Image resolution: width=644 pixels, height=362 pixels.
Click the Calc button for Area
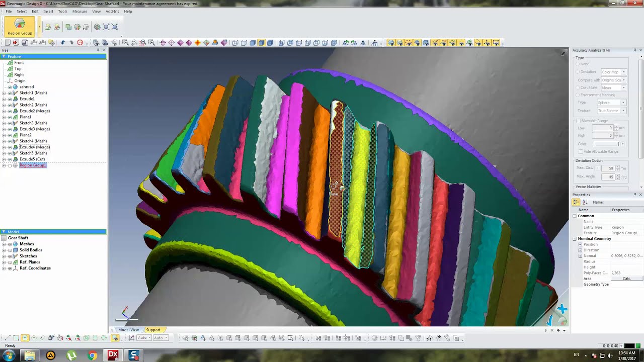(x=626, y=279)
